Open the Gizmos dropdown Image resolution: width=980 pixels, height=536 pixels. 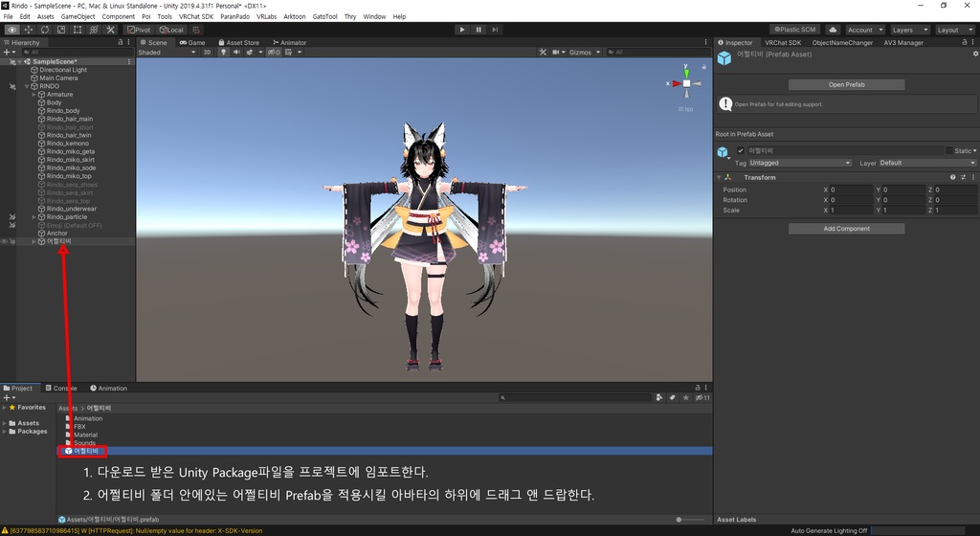point(585,52)
